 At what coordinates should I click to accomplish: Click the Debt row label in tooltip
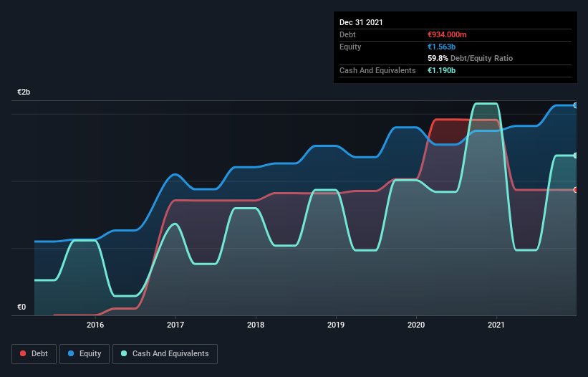(347, 34)
